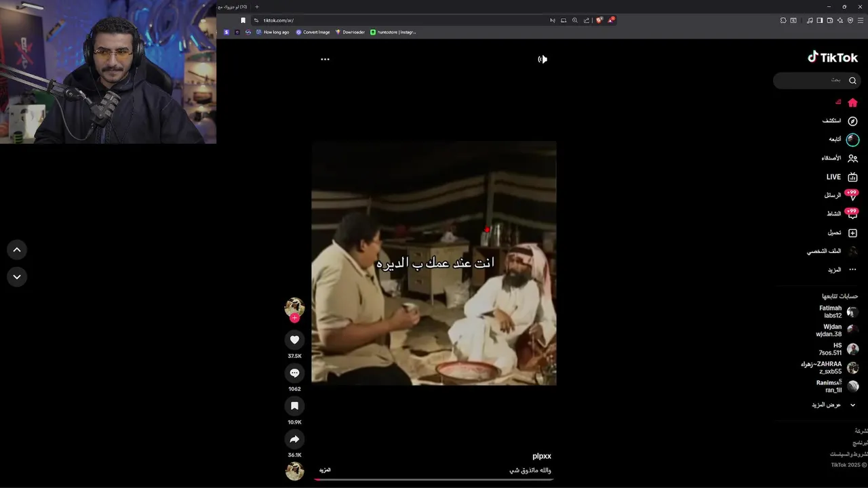This screenshot has height=488, width=868.
Task: Open the 'Downloader' bookmark
Action: [x=350, y=32]
